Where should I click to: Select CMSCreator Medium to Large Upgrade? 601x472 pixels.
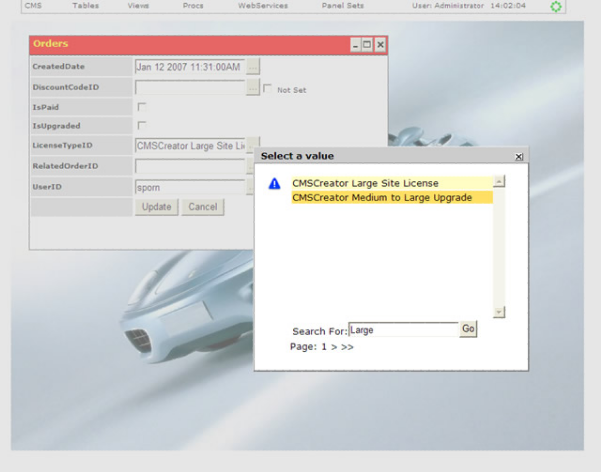[392, 197]
